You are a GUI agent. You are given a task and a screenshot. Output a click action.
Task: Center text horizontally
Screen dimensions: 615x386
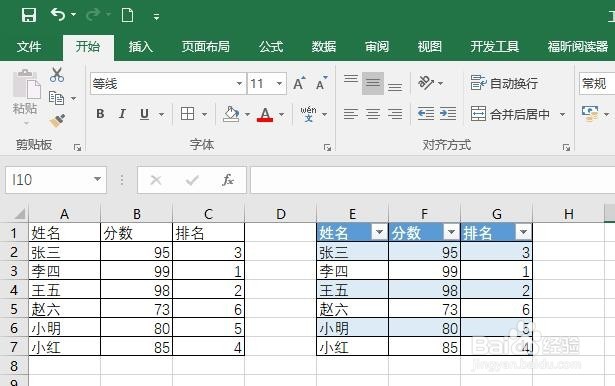[373, 114]
